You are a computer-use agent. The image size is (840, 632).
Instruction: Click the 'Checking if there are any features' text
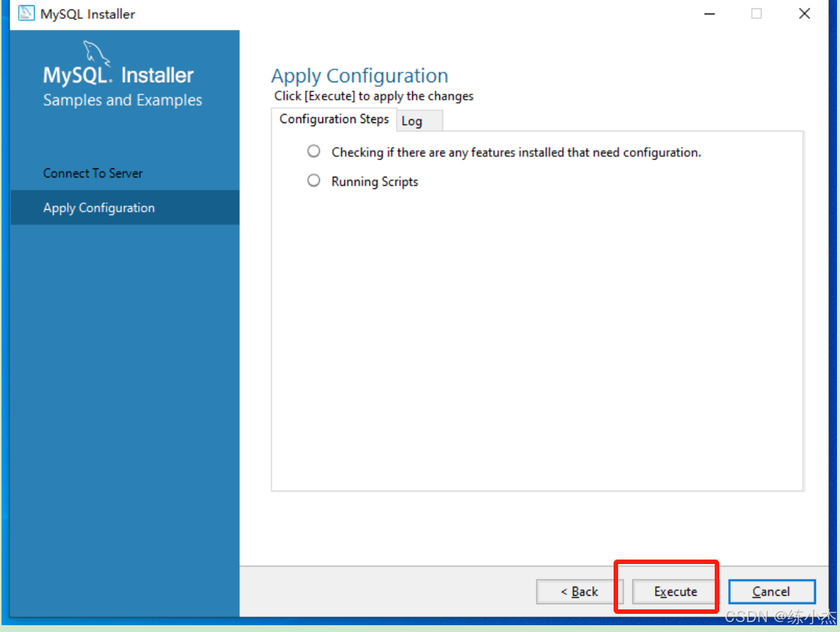click(516, 153)
